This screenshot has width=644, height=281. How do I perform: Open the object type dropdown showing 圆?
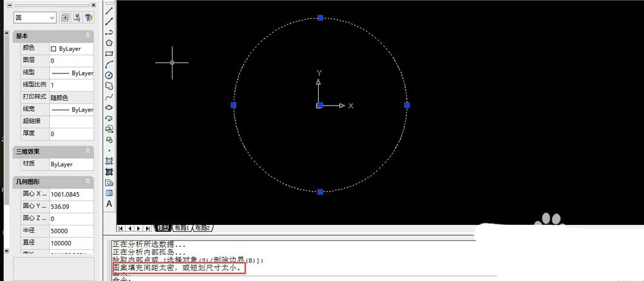[35, 17]
